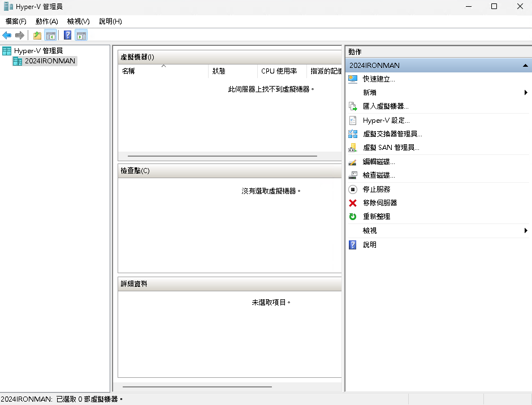The height and width of the screenshot is (405, 532).
Task: Click the 虛擬機器(I) section header
Action: 230,57
